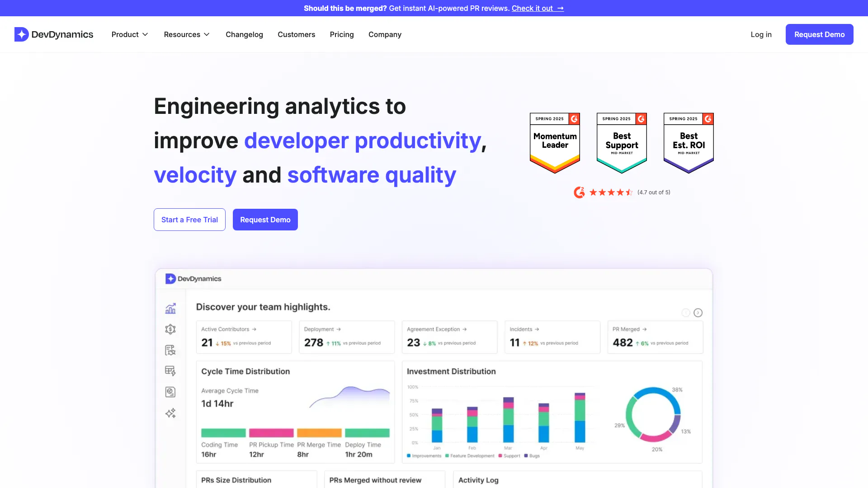
Task: Click the Start a Free Trial button
Action: [x=189, y=220]
